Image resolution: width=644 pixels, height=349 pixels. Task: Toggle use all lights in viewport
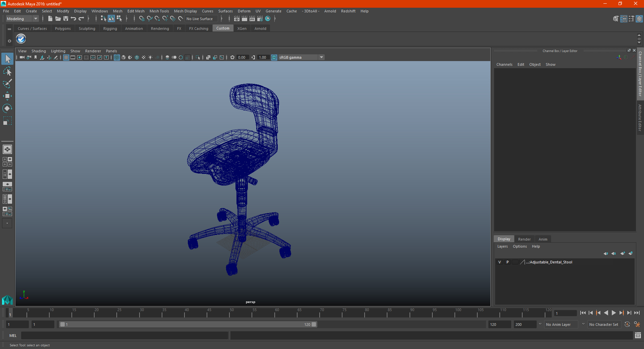[x=150, y=57]
